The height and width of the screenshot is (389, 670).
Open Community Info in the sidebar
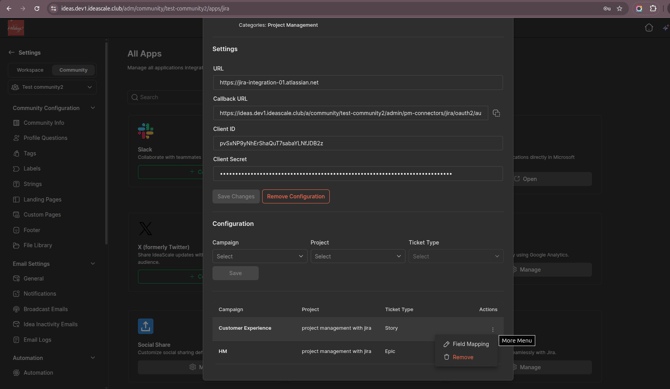point(44,123)
